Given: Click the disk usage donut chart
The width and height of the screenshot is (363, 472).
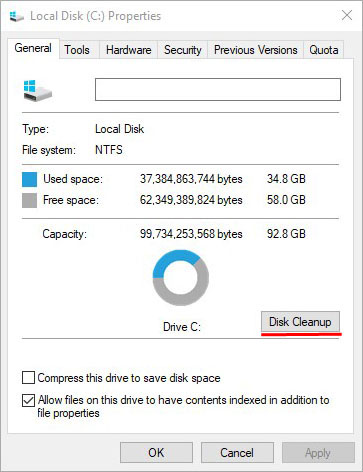Looking at the screenshot, I should pos(181,277).
